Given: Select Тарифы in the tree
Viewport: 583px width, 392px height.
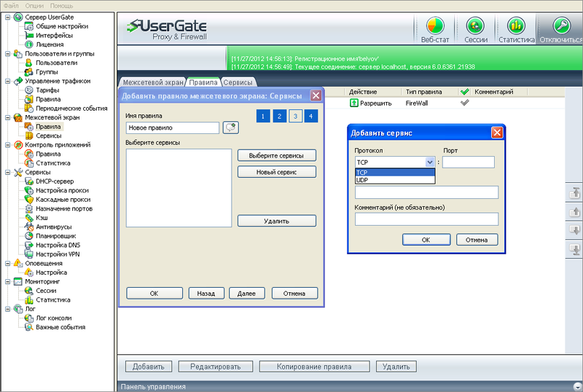Looking at the screenshot, I should 47,90.
